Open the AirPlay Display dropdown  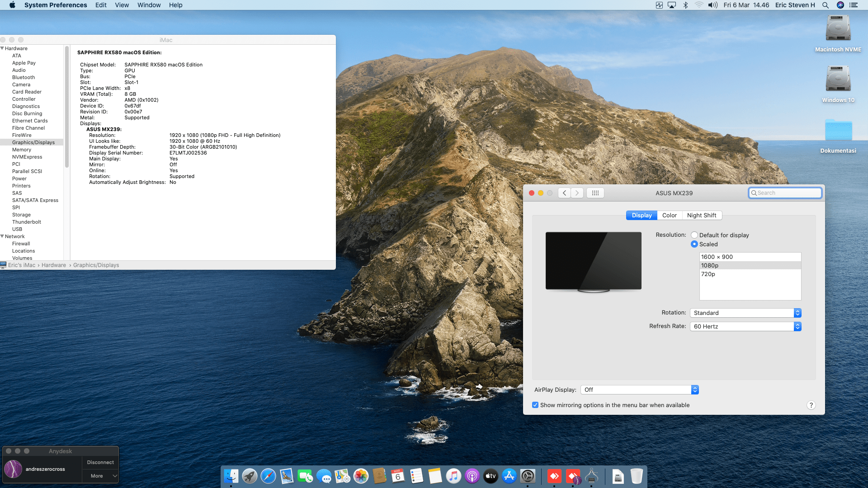pos(639,389)
